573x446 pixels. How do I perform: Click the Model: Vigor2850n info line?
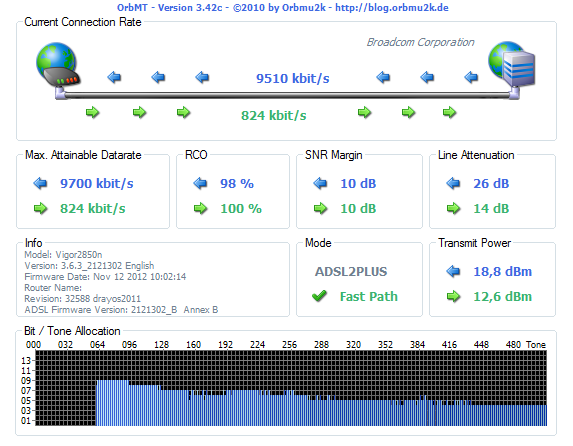coord(63,254)
